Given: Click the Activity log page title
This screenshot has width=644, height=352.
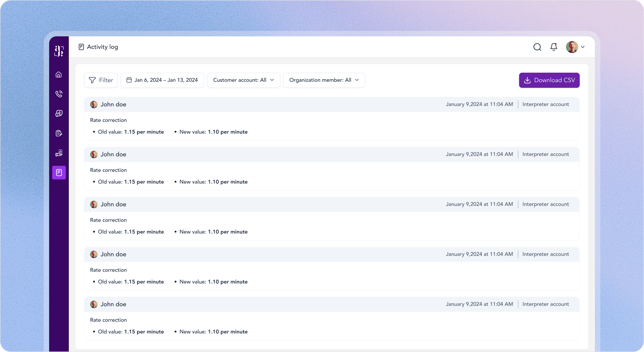Looking at the screenshot, I should (102, 47).
